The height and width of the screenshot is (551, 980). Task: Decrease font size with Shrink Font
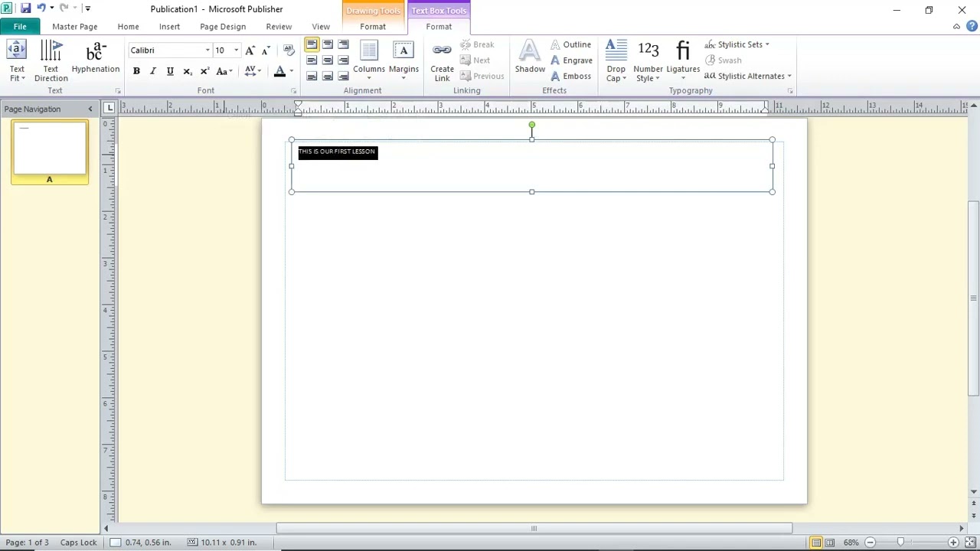pos(266,51)
